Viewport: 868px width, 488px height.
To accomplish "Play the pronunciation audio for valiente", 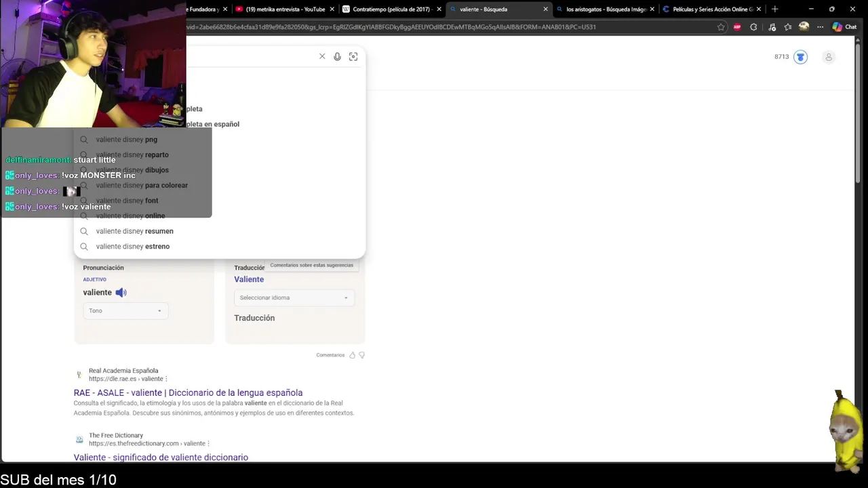I will click(121, 292).
